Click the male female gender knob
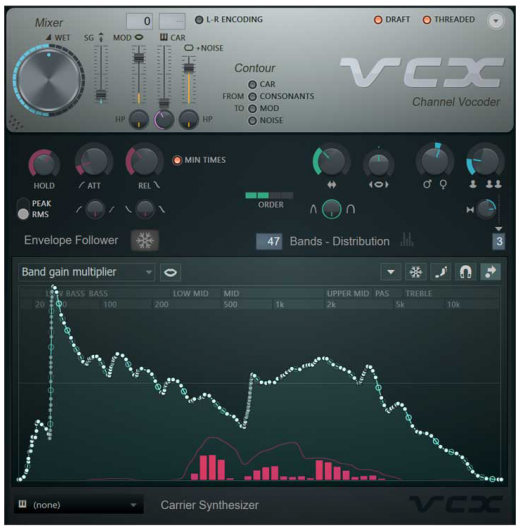This screenshot has height=529, width=518. pyautogui.click(x=434, y=160)
